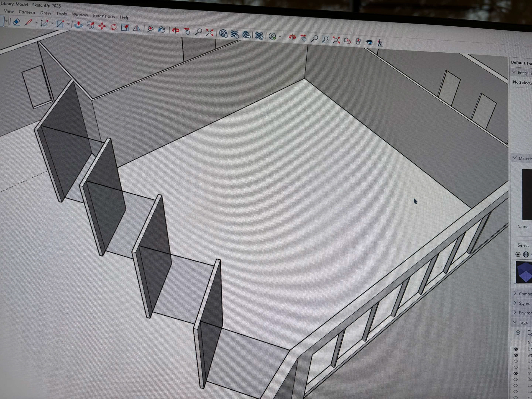Open the Line tool dropdown arrow

(x=36, y=23)
